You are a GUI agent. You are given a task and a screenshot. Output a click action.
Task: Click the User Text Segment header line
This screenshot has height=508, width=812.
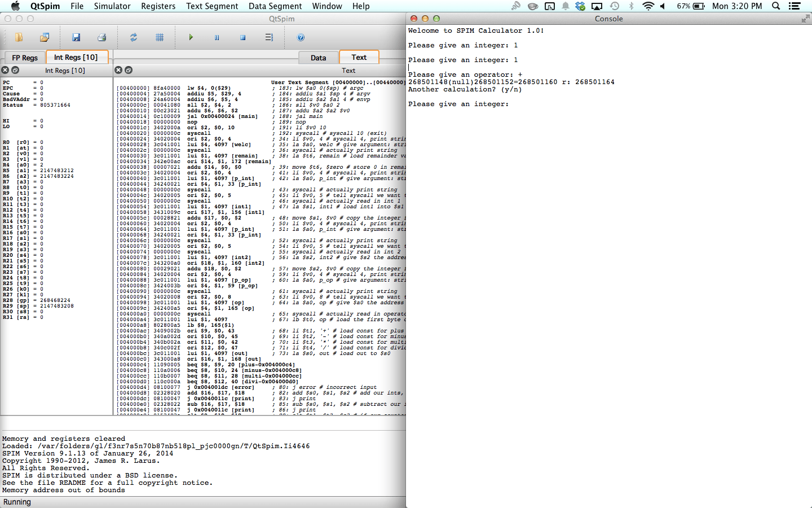coord(337,82)
